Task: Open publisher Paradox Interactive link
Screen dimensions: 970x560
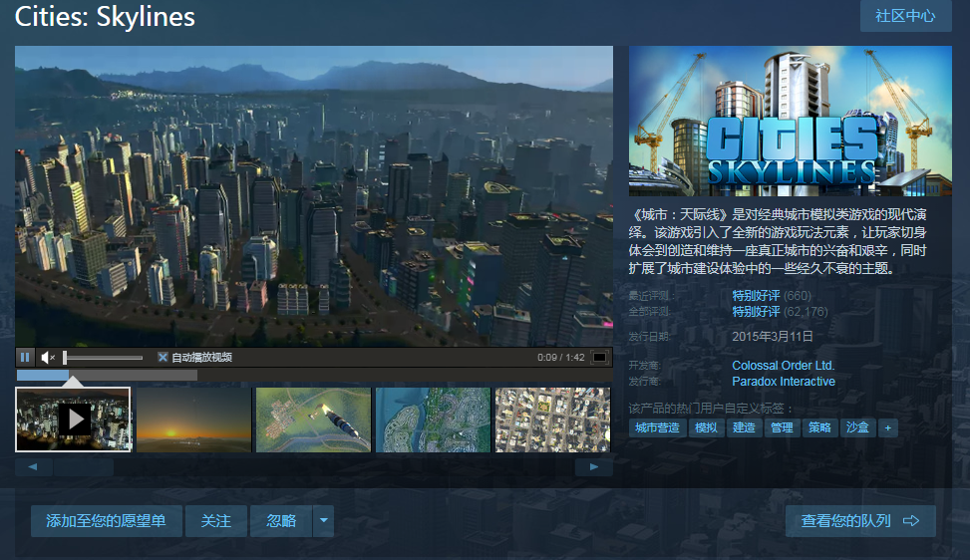Action: pyautogui.click(x=784, y=382)
